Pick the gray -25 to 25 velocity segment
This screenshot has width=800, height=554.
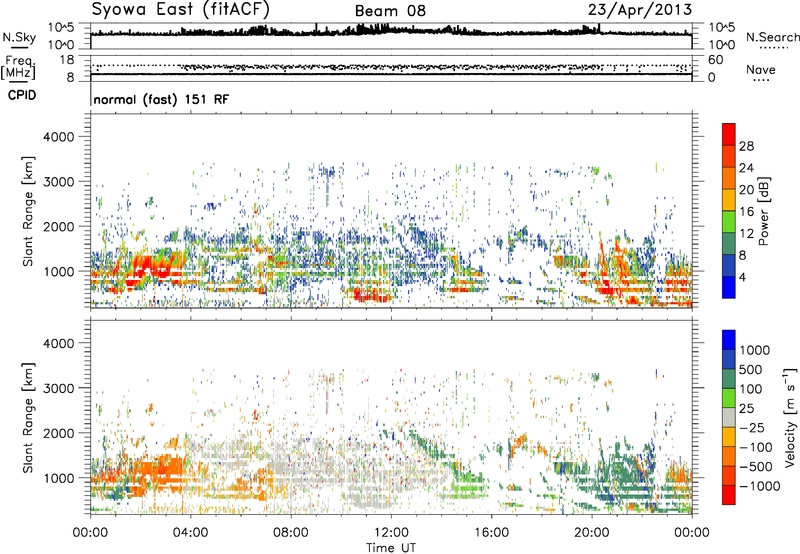point(729,418)
